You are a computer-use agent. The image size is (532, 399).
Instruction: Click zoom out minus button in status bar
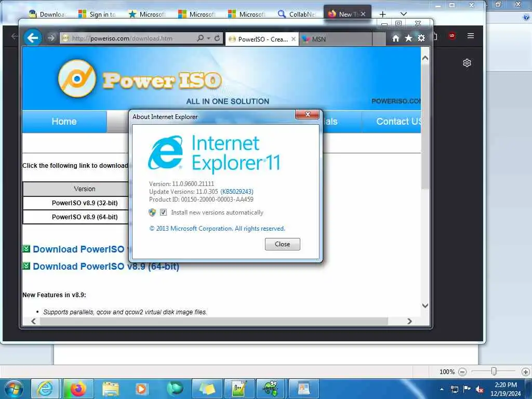(462, 372)
